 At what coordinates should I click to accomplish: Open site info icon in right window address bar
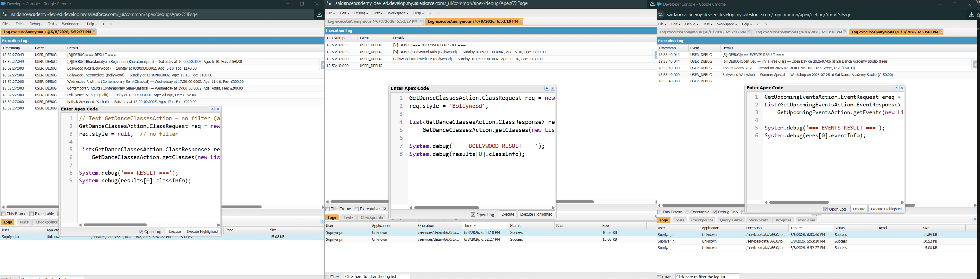[x=661, y=15]
